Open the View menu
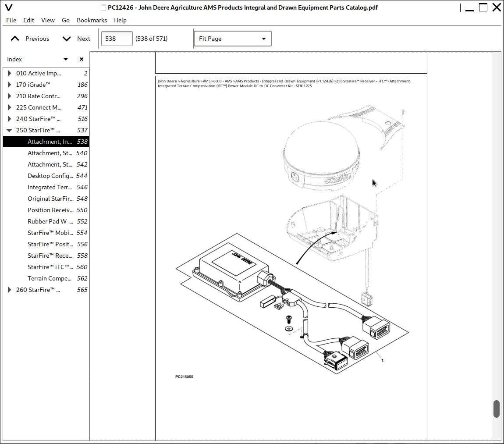 pyautogui.click(x=48, y=20)
